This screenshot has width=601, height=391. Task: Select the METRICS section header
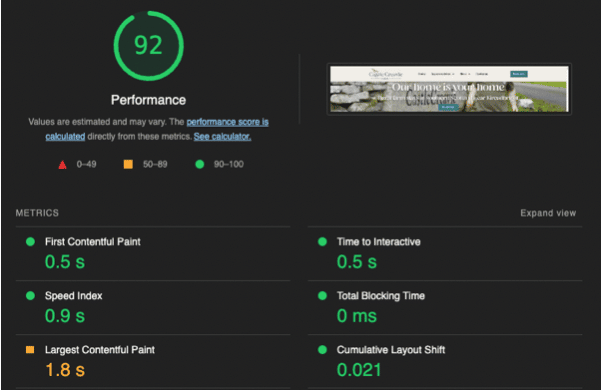37,213
